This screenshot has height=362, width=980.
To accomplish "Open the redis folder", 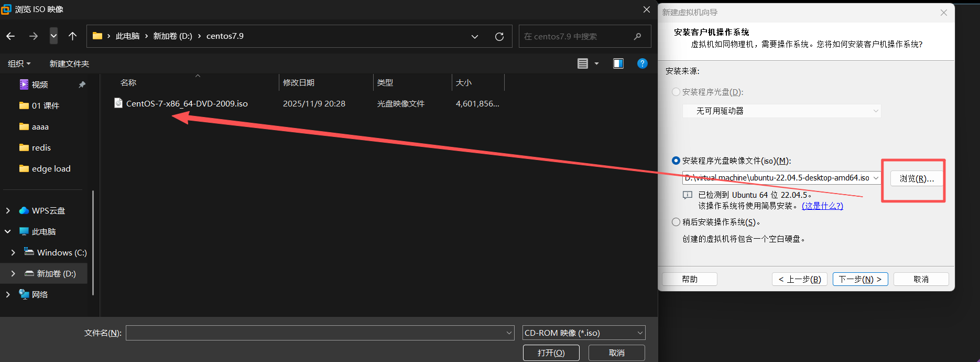I will [41, 147].
